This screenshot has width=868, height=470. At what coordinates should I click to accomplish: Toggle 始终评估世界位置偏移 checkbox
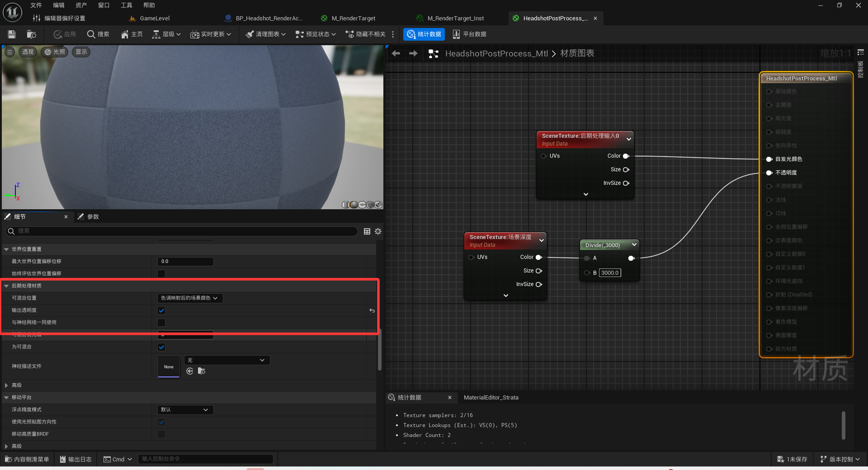pos(161,274)
